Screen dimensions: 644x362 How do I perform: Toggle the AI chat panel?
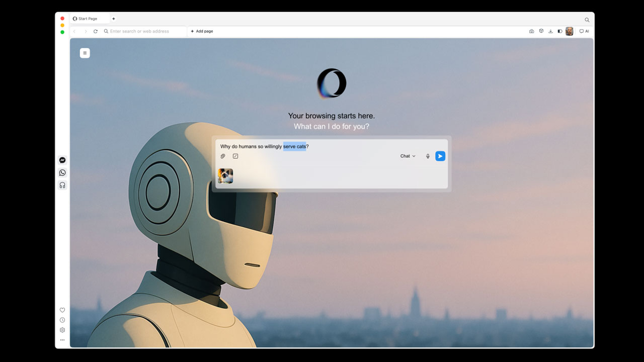point(584,31)
